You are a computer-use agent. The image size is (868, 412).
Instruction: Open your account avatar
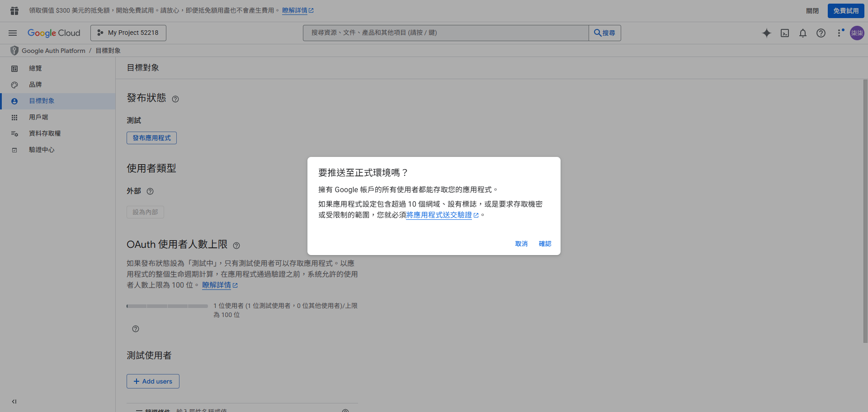point(857,33)
